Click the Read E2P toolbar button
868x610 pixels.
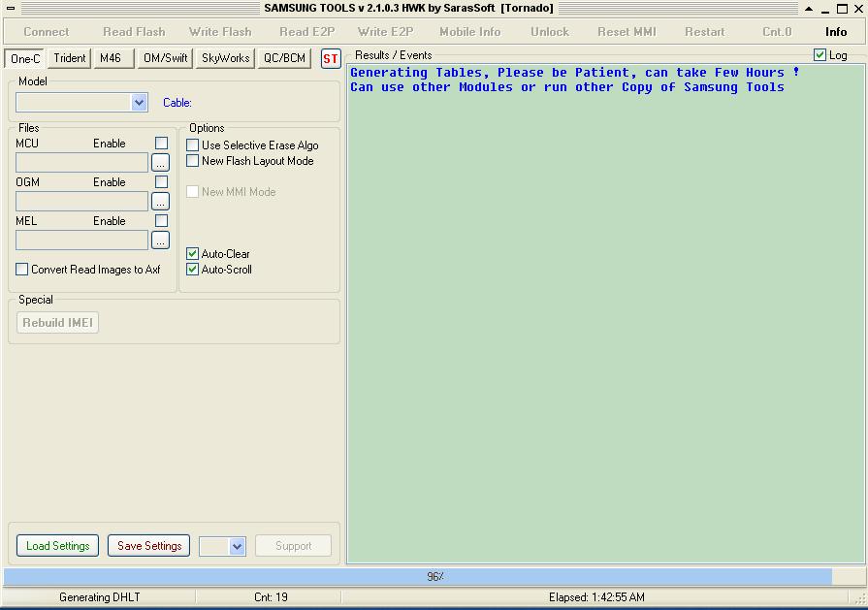[x=307, y=32]
